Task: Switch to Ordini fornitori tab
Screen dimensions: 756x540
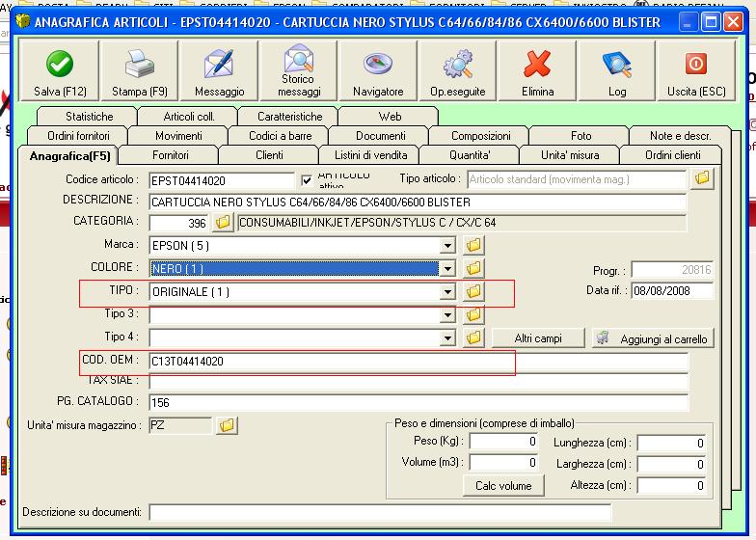Action: (78, 136)
